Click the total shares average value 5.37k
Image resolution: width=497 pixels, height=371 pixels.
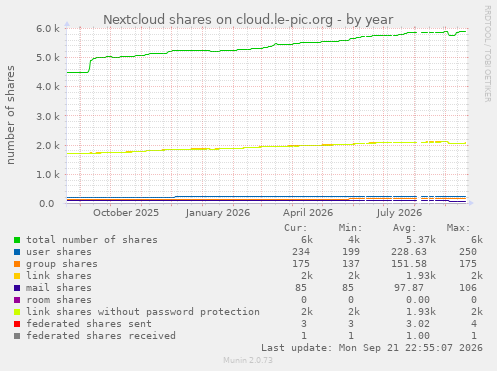coord(421,240)
